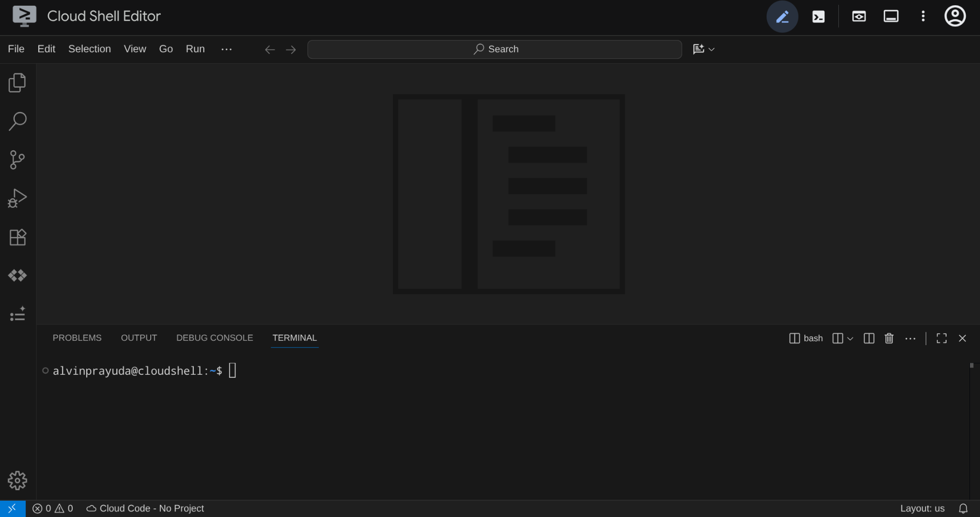Toggle Web Preview visibility

point(858,16)
